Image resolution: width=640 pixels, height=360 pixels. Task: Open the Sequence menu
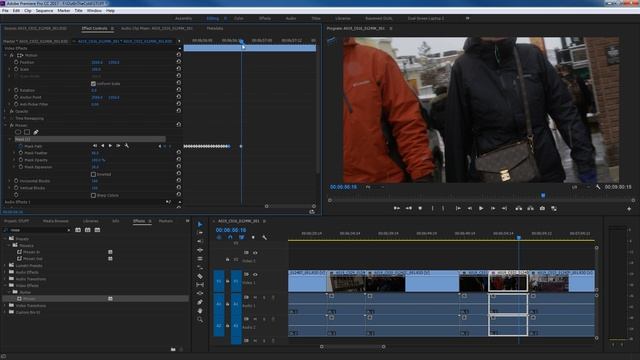tap(44, 11)
